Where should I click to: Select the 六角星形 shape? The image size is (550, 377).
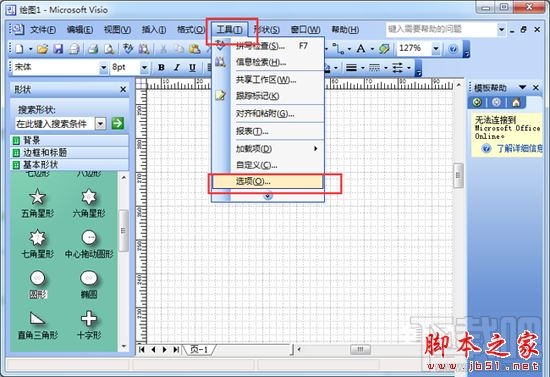89,203
